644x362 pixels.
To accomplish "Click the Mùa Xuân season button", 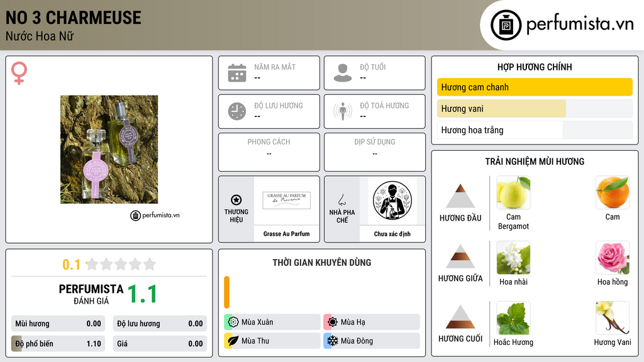I will coord(272,322).
